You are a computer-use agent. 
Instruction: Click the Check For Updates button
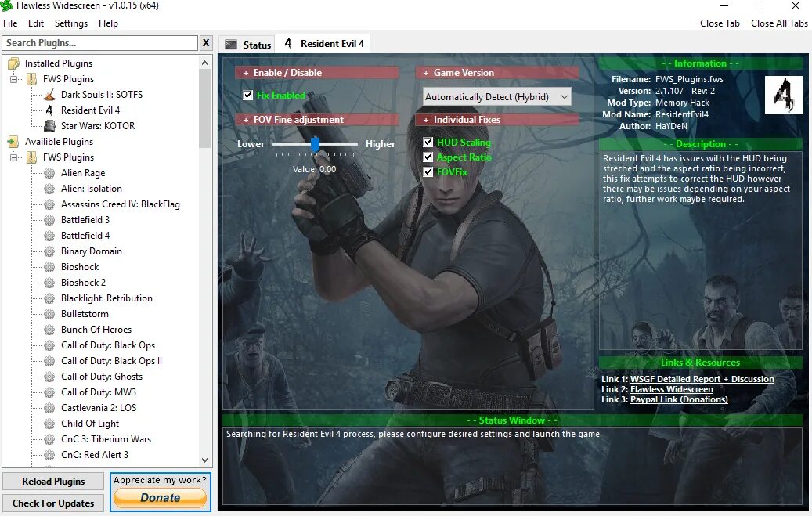53,503
